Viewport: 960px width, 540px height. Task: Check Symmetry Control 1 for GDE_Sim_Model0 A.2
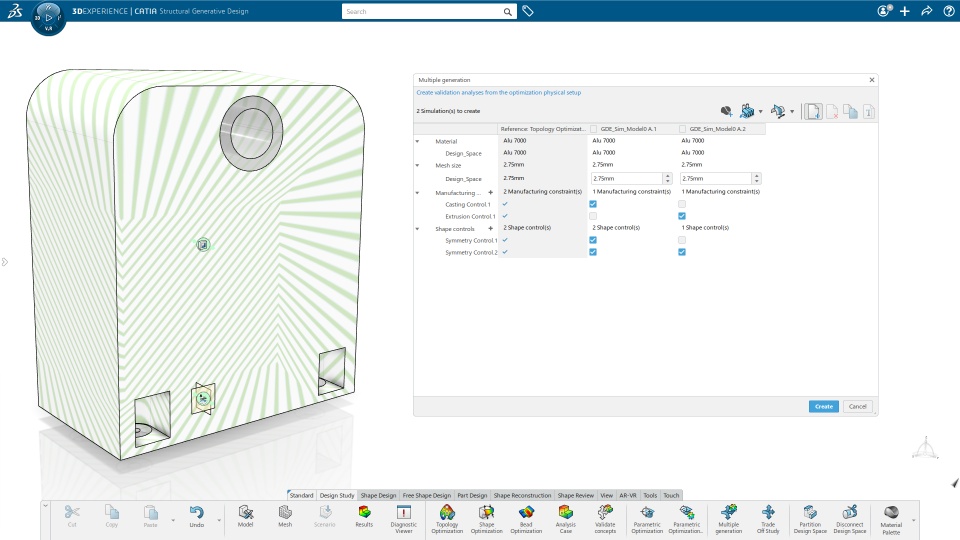click(682, 240)
